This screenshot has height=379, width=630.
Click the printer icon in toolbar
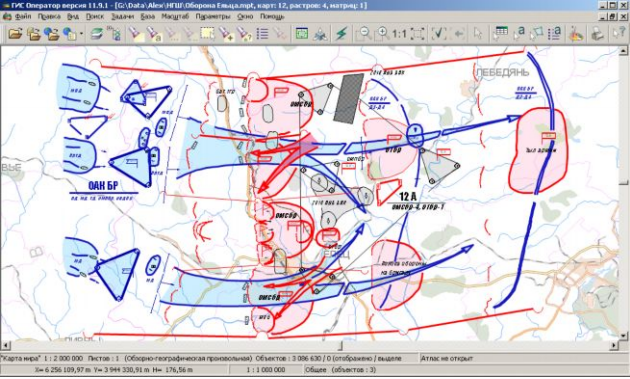(x=597, y=34)
